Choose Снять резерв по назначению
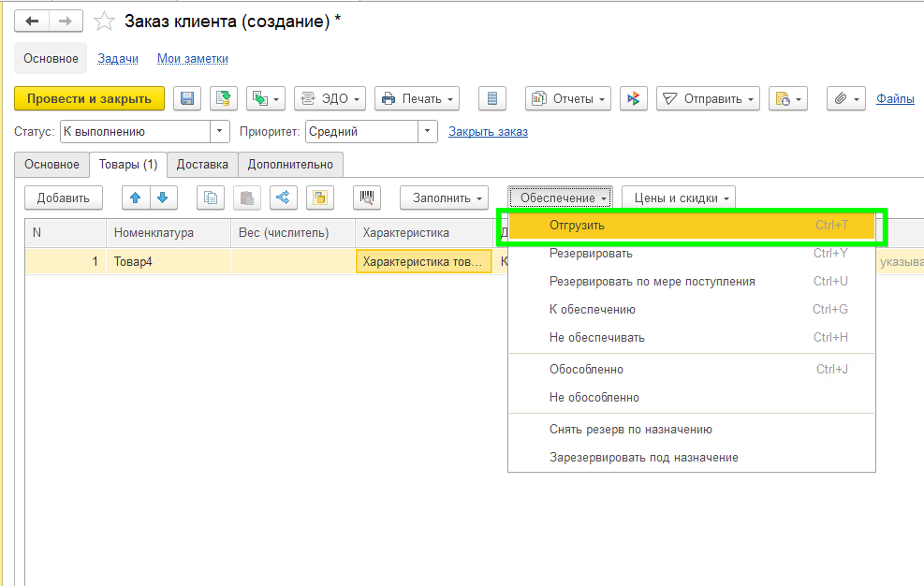This screenshot has height=586, width=924. click(x=692, y=430)
